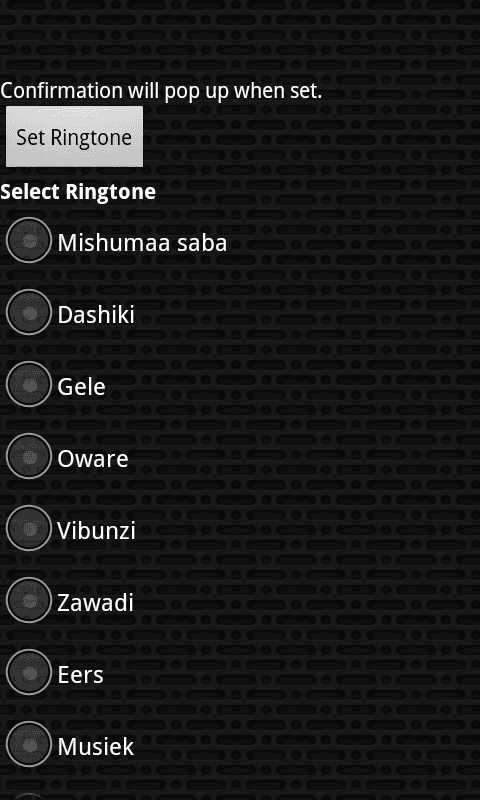
Task: Tap the Zawadi ringtone label text
Action: [95, 603]
